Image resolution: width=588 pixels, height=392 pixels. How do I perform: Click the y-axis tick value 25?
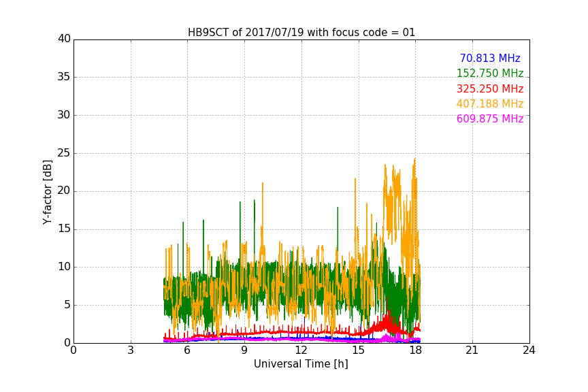coord(64,153)
